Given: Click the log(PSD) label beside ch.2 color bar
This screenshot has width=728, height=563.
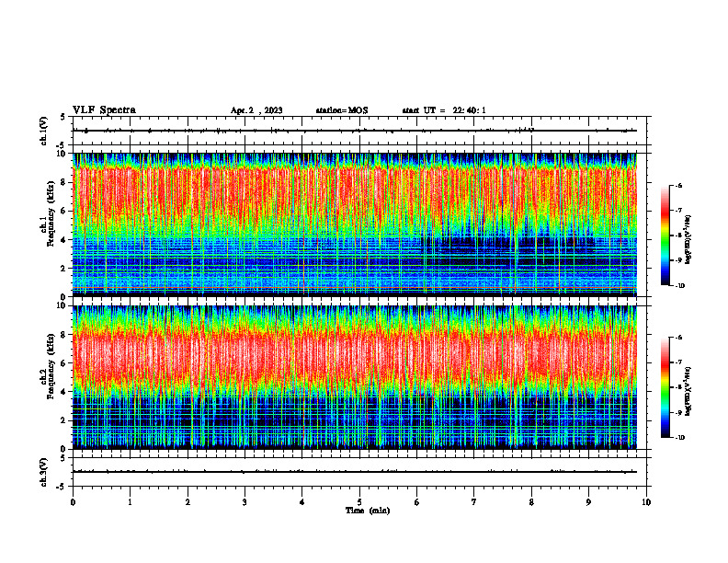Looking at the screenshot, I should (x=688, y=391).
